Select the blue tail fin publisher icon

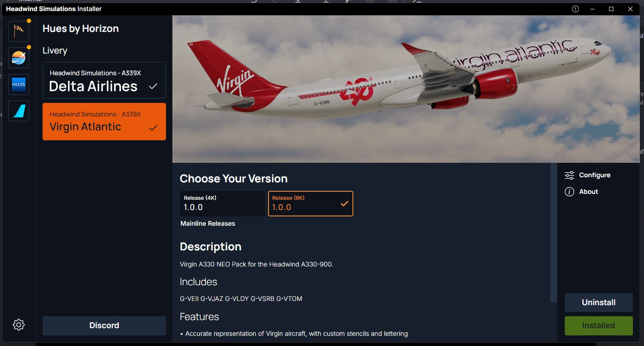19,111
